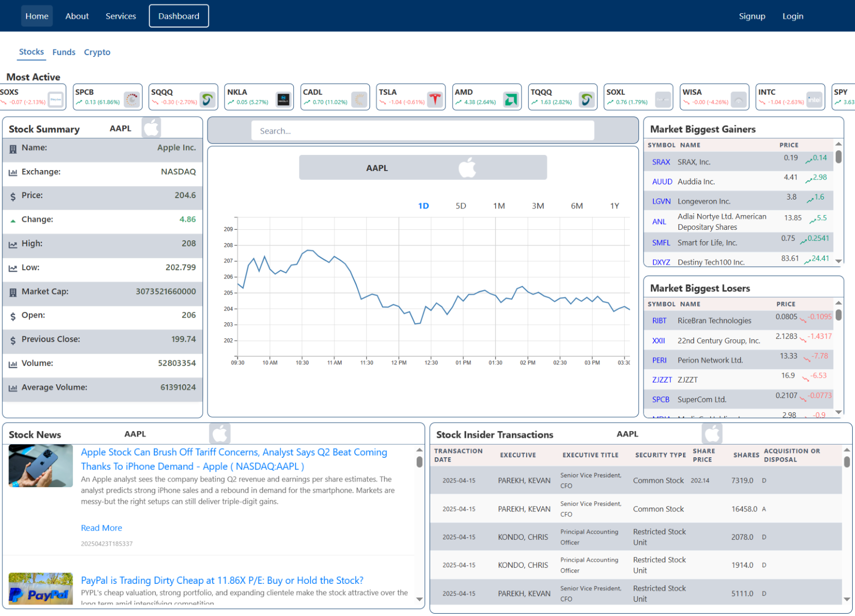855x616 pixels.
Task: Switch to the Funds tab
Action: [x=64, y=52]
